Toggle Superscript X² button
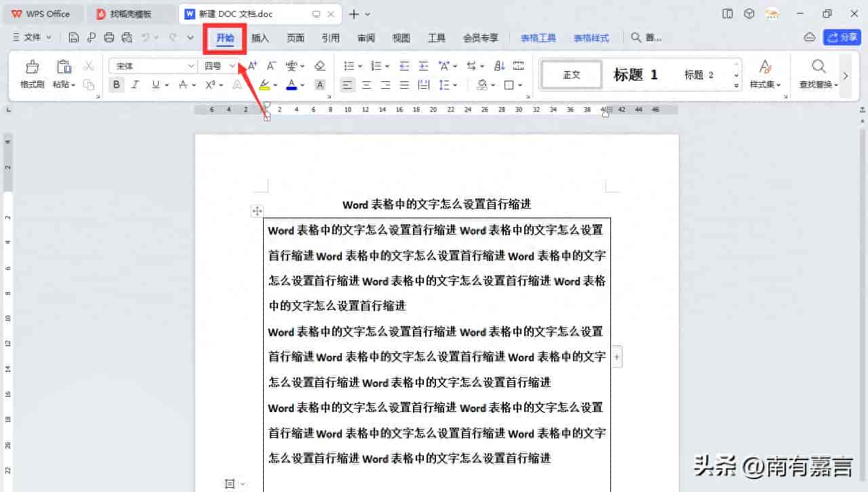 (210, 85)
